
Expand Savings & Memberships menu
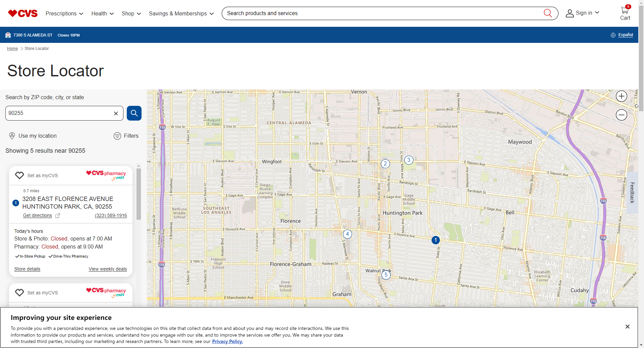(x=181, y=13)
